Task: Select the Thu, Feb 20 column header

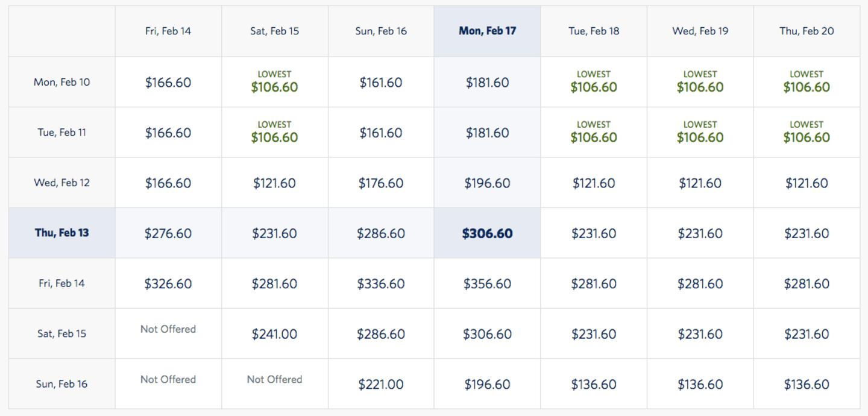Action: 807,31
